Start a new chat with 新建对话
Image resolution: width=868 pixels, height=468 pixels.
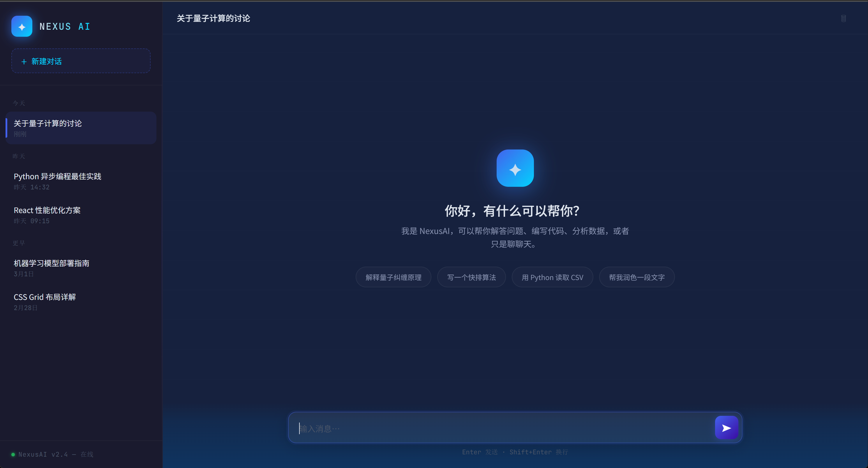tap(81, 61)
